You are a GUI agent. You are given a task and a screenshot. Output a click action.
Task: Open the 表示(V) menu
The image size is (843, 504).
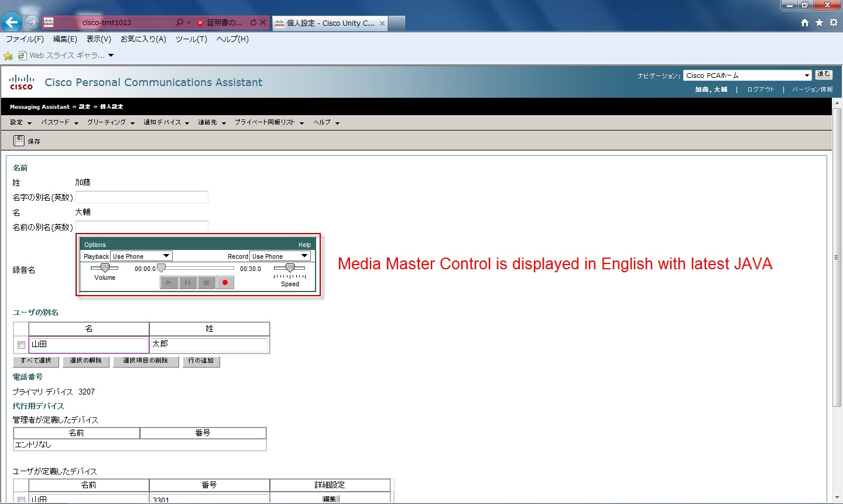pos(99,39)
